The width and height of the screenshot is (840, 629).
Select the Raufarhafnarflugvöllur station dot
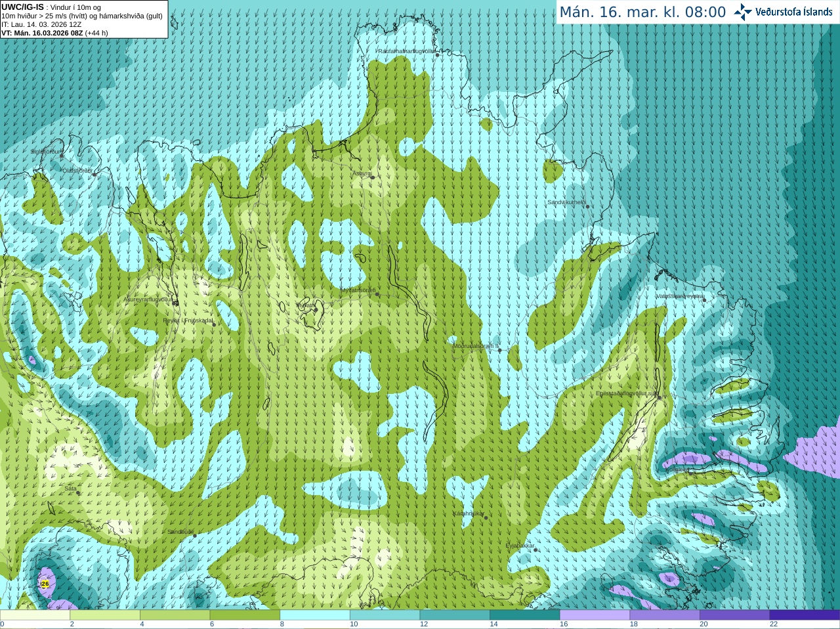point(438,55)
